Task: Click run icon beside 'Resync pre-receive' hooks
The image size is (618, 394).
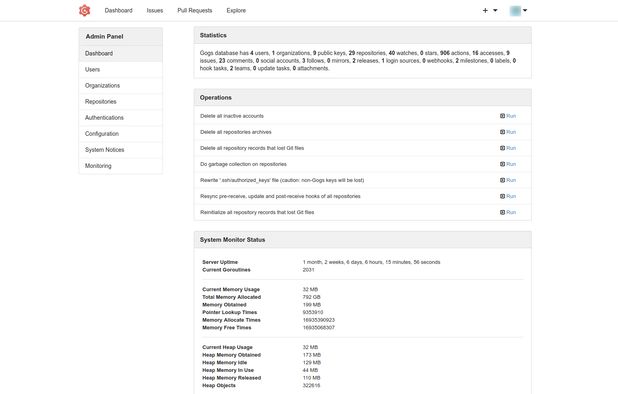Action: coord(502,196)
